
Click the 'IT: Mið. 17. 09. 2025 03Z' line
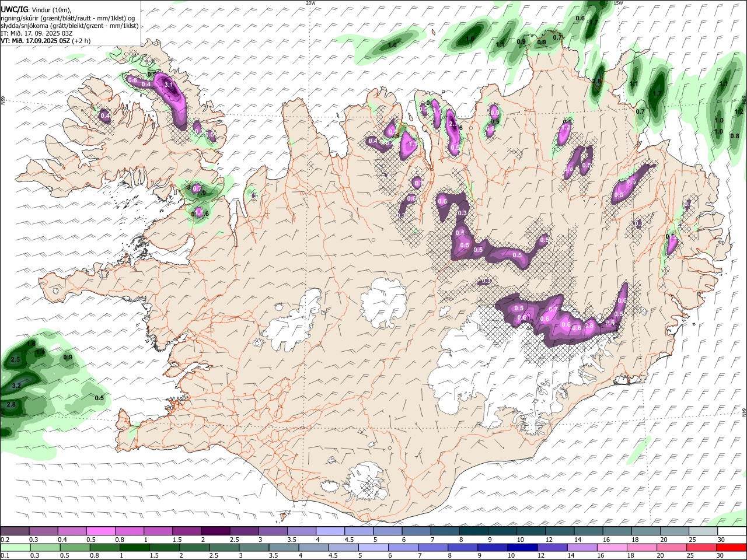37,33
